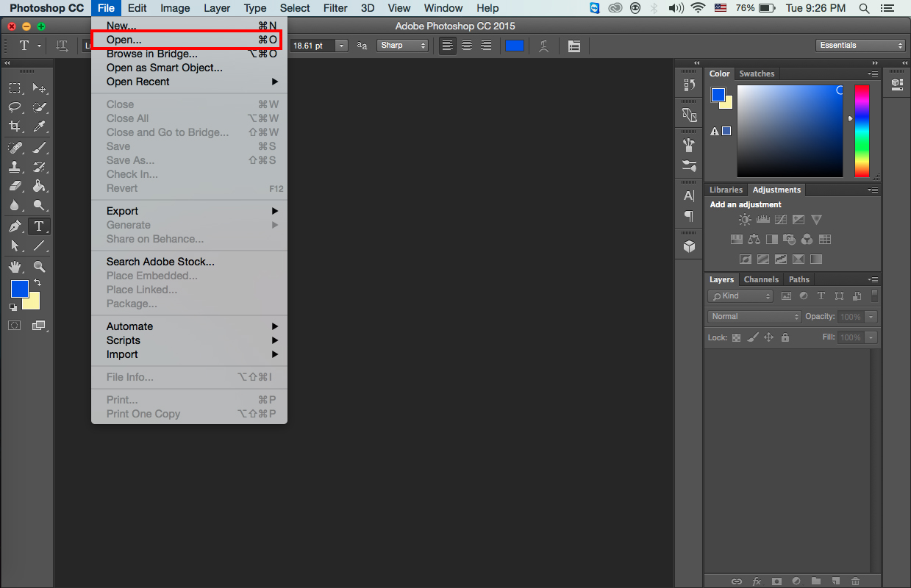Add a Color Balance adjustment
Viewport: 911px width, 588px height.
coord(754,240)
